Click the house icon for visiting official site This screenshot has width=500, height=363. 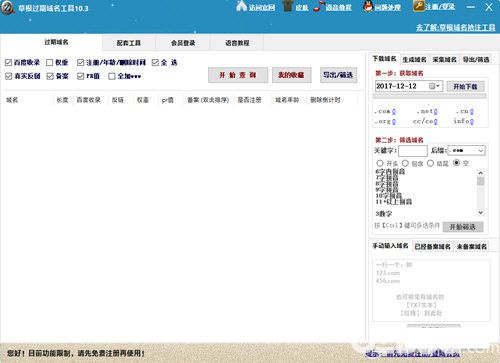tap(241, 6)
